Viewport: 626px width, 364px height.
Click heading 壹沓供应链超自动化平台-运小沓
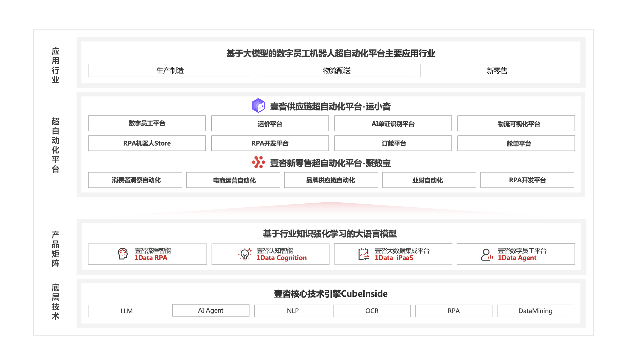[330, 106]
